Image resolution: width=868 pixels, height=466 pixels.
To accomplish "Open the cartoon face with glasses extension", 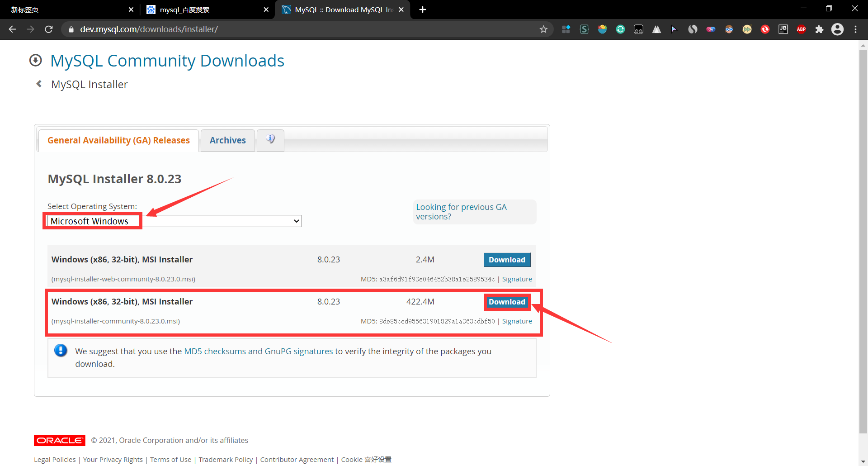I will [729, 29].
